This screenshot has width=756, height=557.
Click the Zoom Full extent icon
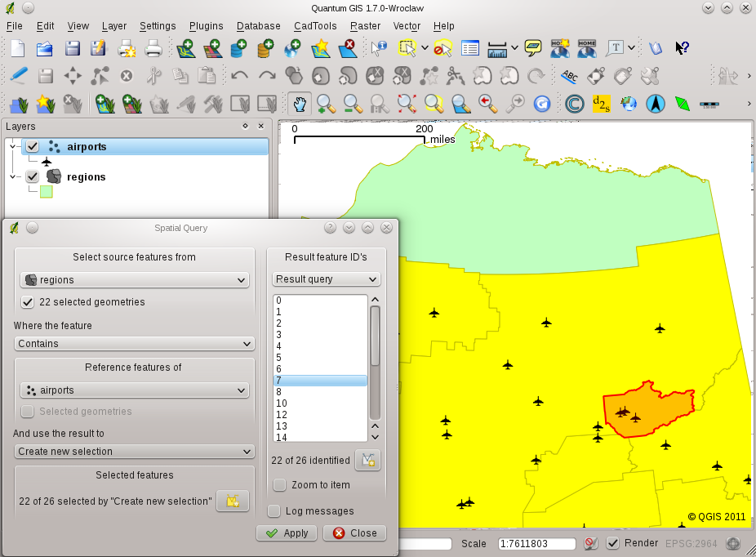coord(407,104)
